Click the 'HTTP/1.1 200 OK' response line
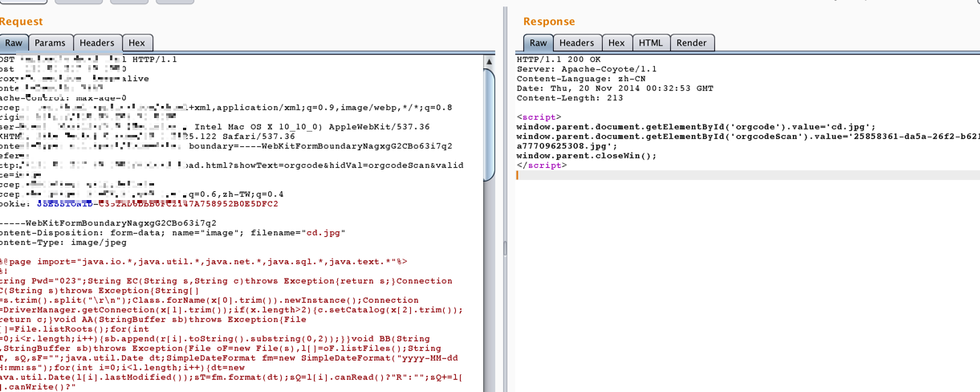Viewport: 980px width, 392px height. point(558,59)
